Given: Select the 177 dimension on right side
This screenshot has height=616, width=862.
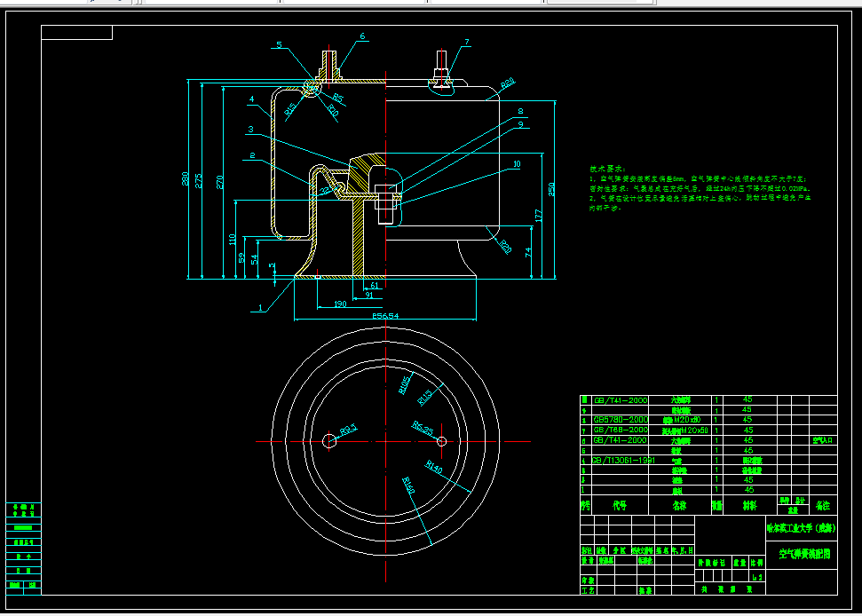Looking at the screenshot, I should pyautogui.click(x=538, y=216).
